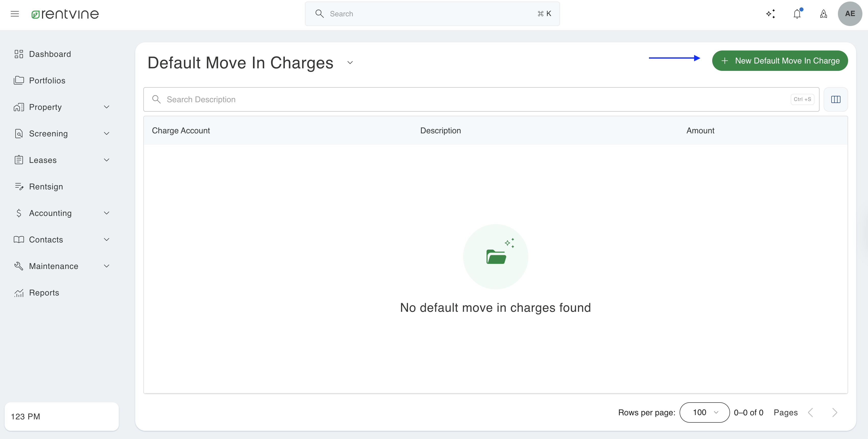Expand the Property menu chevron

pyautogui.click(x=107, y=107)
